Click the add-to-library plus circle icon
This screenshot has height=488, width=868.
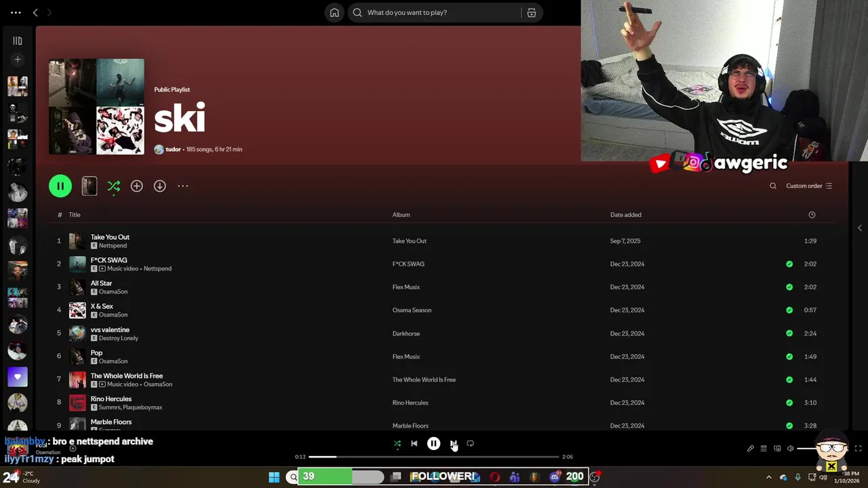(x=136, y=186)
